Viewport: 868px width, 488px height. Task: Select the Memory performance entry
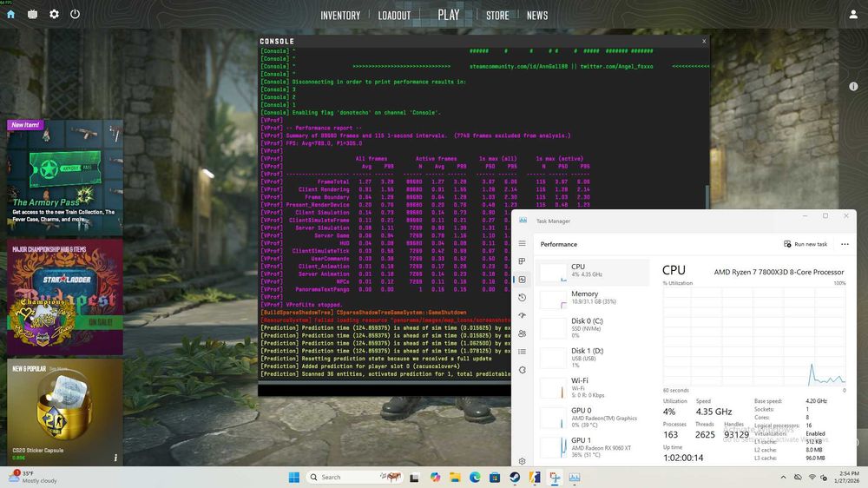pyautogui.click(x=592, y=298)
